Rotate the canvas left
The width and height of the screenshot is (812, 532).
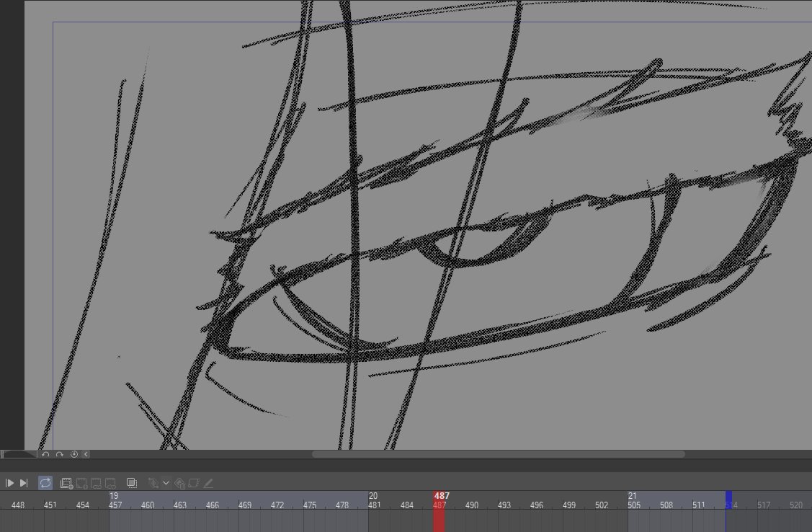point(45,454)
